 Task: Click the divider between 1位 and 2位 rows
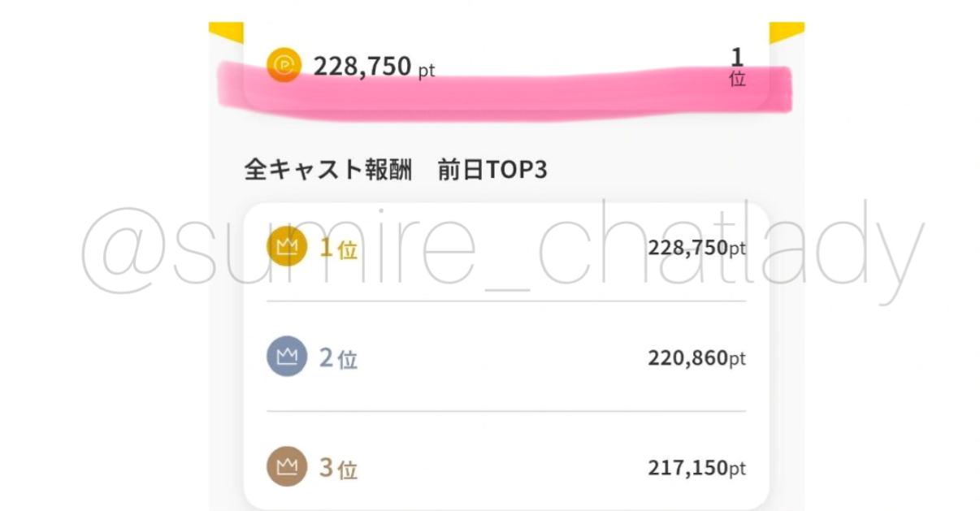[506, 301]
